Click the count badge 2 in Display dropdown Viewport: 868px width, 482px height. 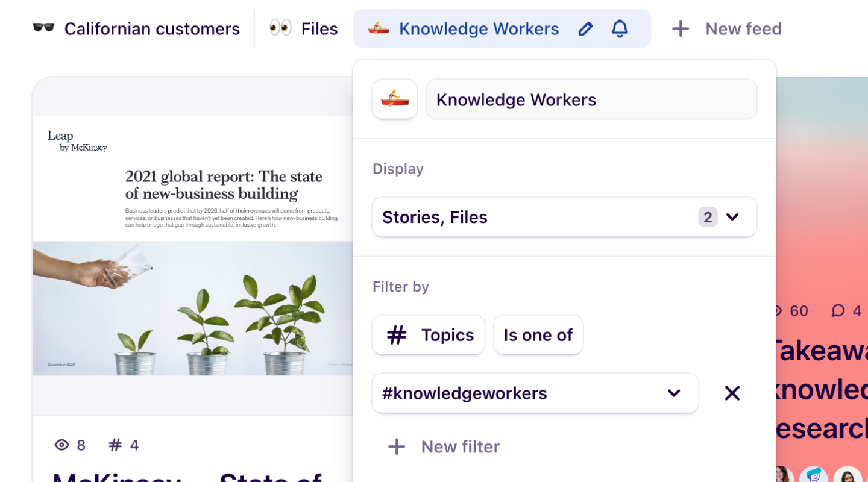coord(708,217)
